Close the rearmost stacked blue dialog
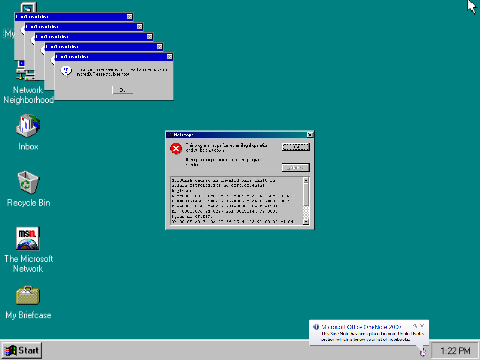The image size is (480, 360). 129,17
